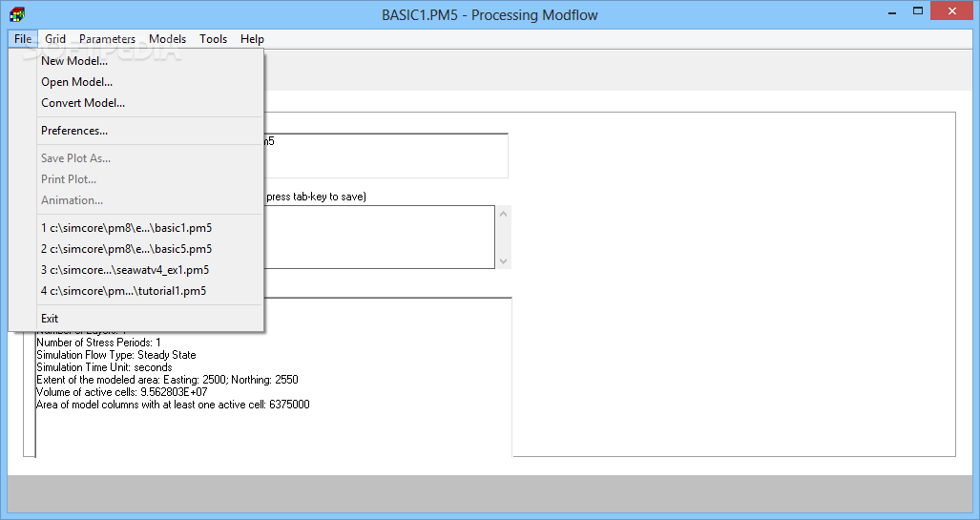The image size is (980, 520).
Task: Click the 'Extent of the modeled area' line
Action: pyautogui.click(x=168, y=380)
